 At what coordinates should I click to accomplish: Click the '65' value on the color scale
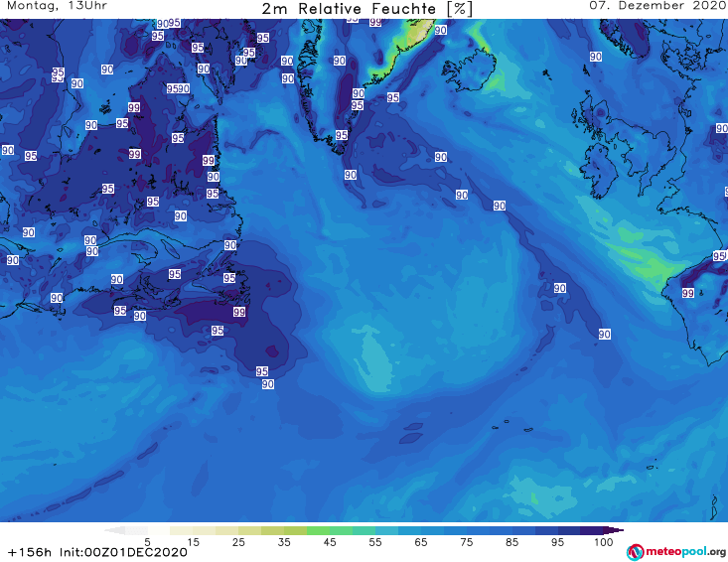(421, 541)
